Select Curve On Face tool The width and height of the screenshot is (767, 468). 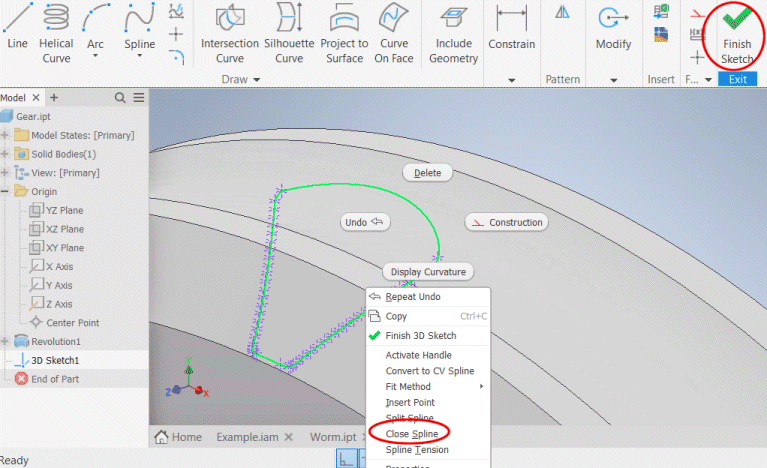(x=394, y=33)
